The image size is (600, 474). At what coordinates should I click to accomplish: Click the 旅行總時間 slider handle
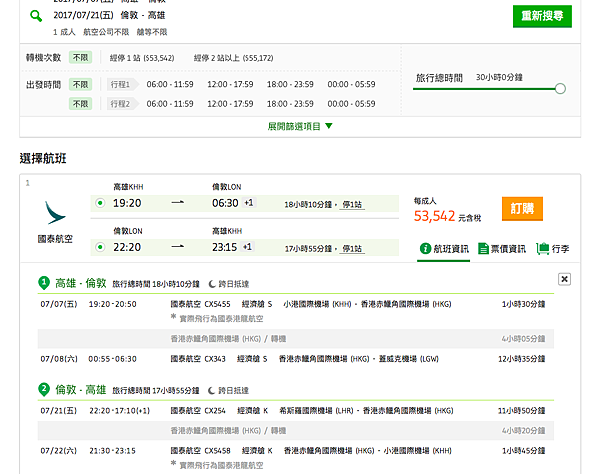click(x=560, y=89)
